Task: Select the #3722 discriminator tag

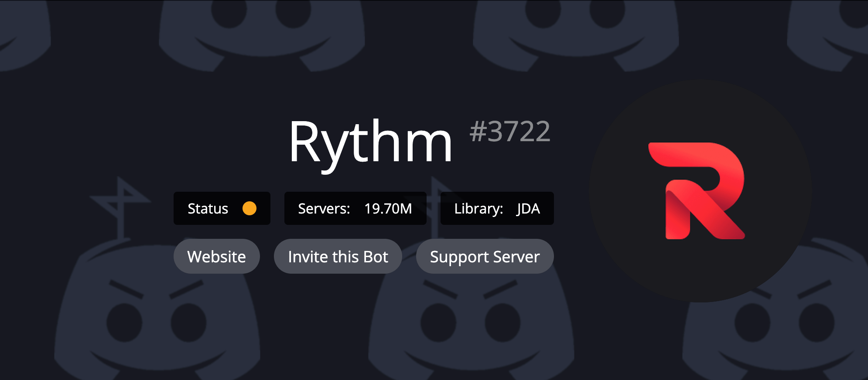Action: [x=509, y=131]
